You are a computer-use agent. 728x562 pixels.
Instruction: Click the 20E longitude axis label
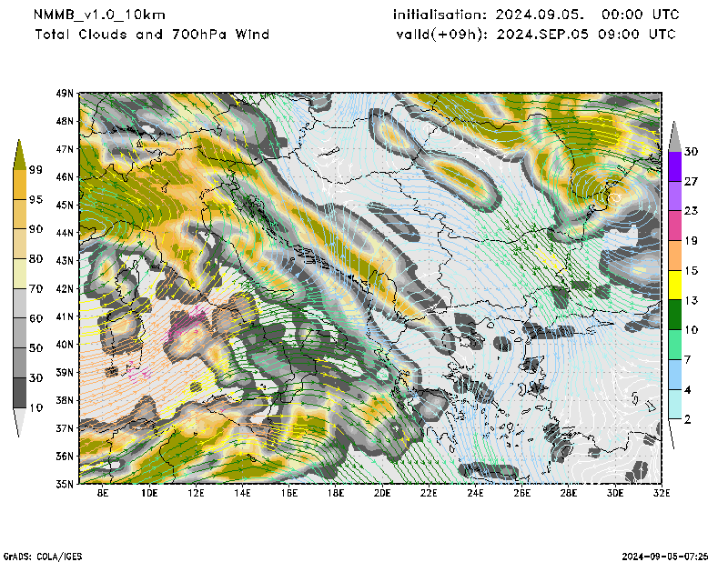[x=382, y=496]
